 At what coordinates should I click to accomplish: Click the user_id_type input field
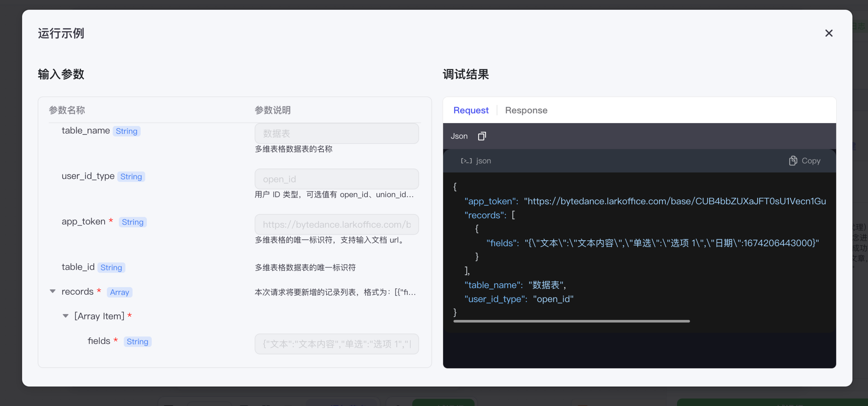(336, 179)
